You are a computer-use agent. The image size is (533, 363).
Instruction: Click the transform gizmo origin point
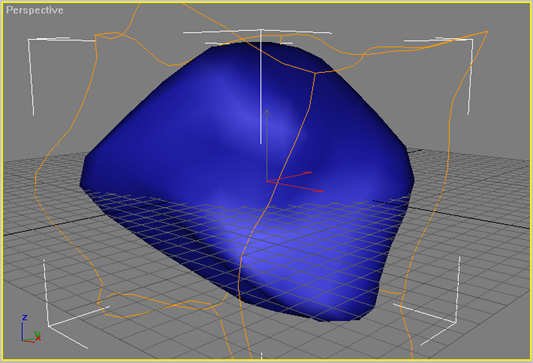pyautogui.click(x=267, y=181)
